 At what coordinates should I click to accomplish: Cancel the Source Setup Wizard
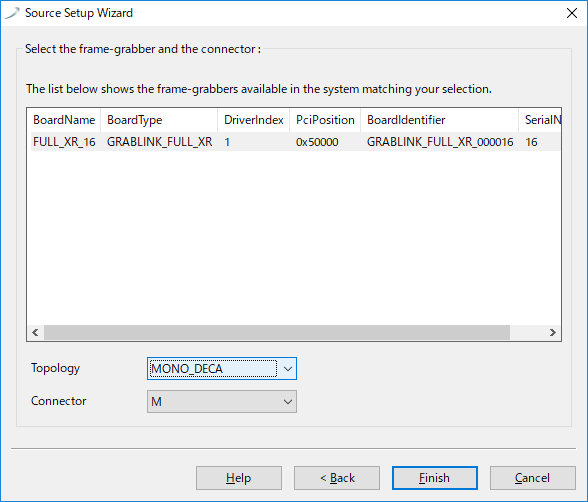pos(532,478)
